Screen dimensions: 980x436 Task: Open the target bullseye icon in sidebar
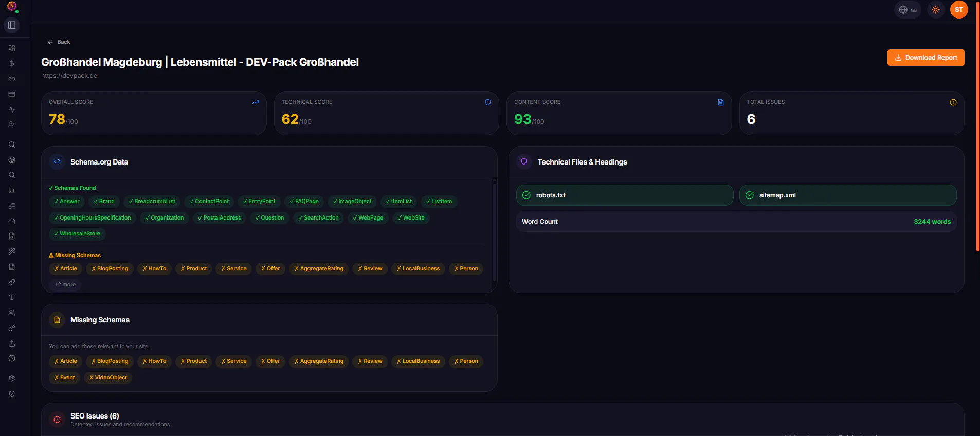click(x=12, y=160)
